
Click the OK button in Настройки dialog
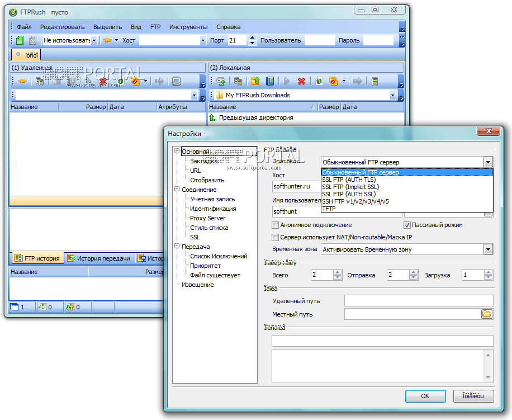[x=425, y=396]
